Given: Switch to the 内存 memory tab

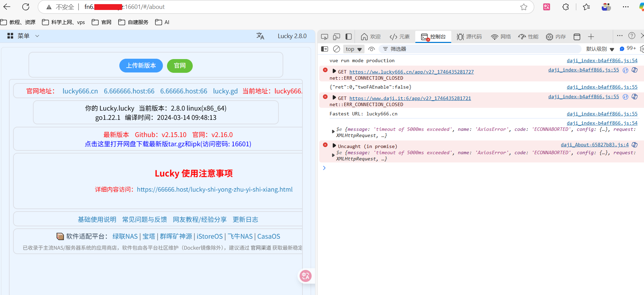Looking at the screenshot, I should pos(556,37).
